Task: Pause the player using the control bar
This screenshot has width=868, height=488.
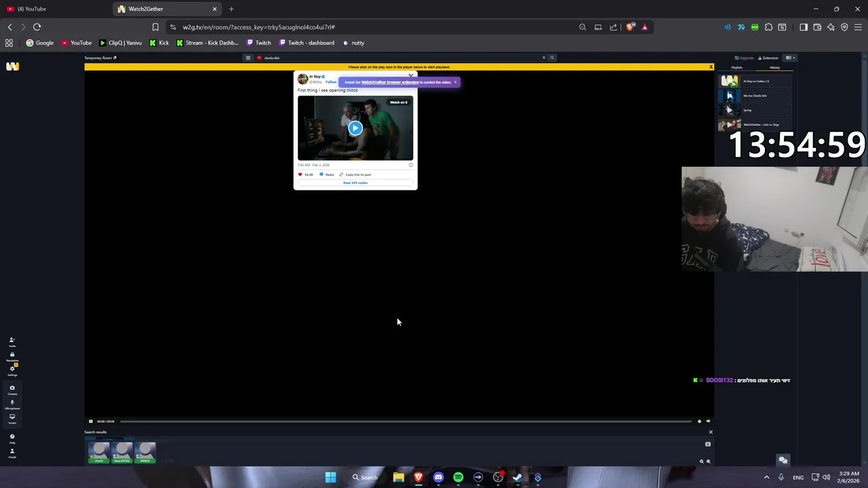Action: [90, 422]
